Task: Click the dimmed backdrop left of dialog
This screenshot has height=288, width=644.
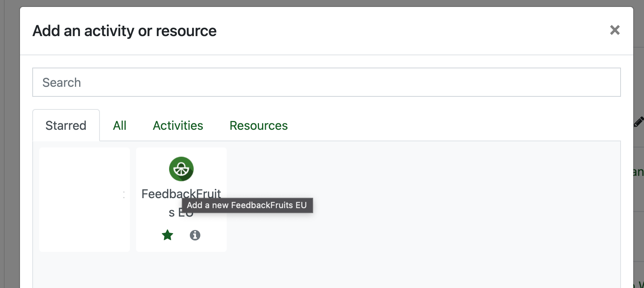Action: (x=10, y=154)
